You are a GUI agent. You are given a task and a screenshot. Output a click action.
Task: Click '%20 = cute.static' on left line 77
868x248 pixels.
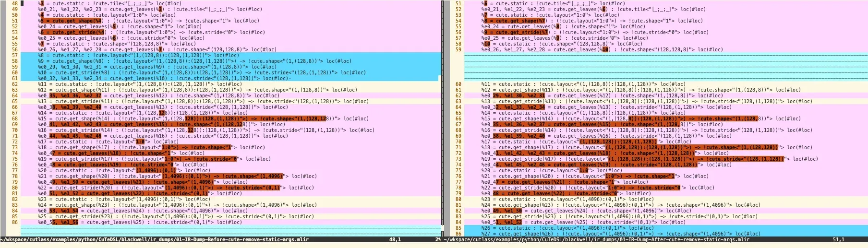click(62, 170)
